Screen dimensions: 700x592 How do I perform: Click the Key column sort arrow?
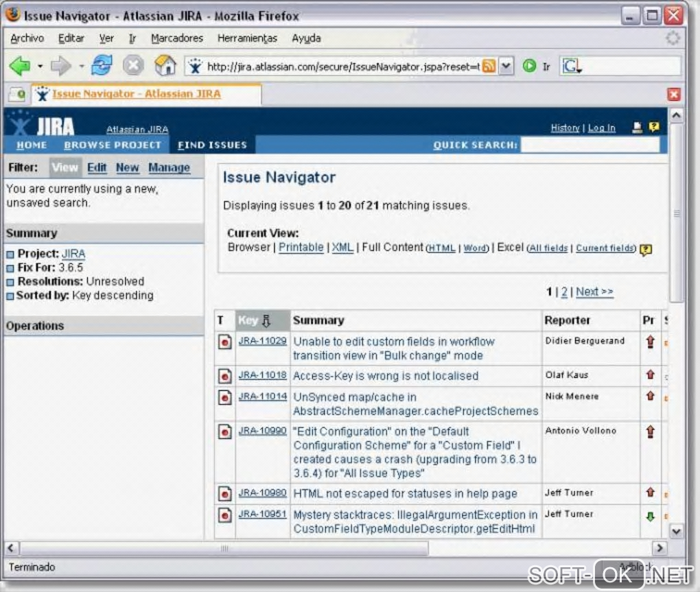[266, 320]
